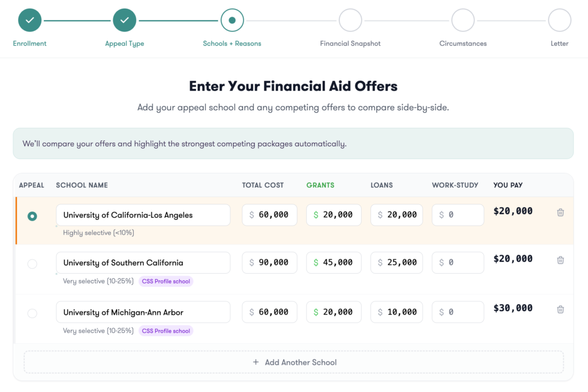Screen dimensions: 588x392
Task: Click the Grants amount field for Michigan
Action: coord(334,312)
